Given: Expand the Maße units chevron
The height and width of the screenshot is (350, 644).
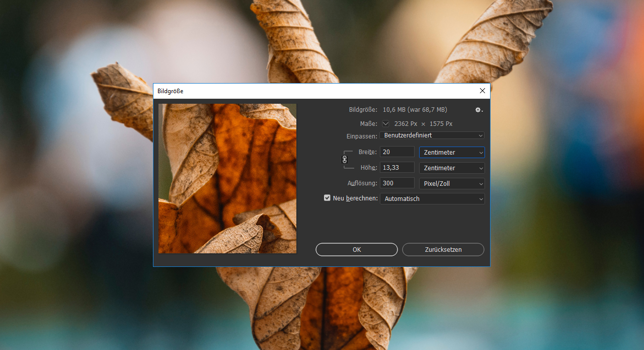Looking at the screenshot, I should (x=386, y=123).
